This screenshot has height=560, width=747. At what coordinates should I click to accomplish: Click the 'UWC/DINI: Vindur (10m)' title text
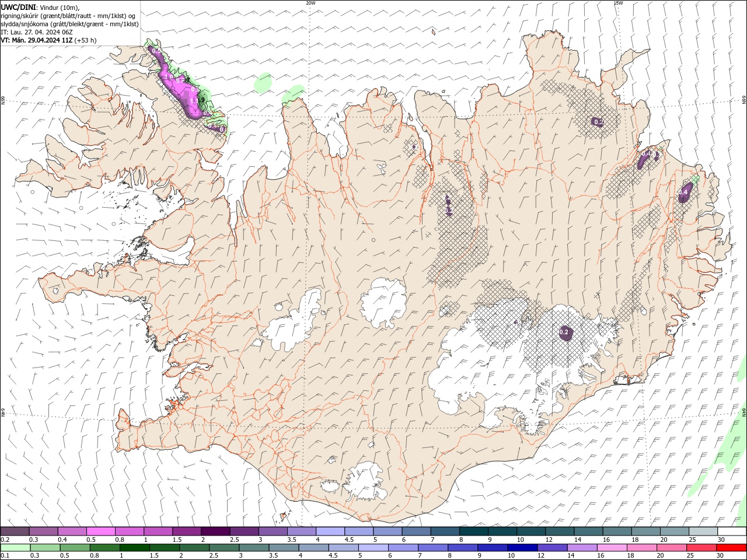[40, 7]
